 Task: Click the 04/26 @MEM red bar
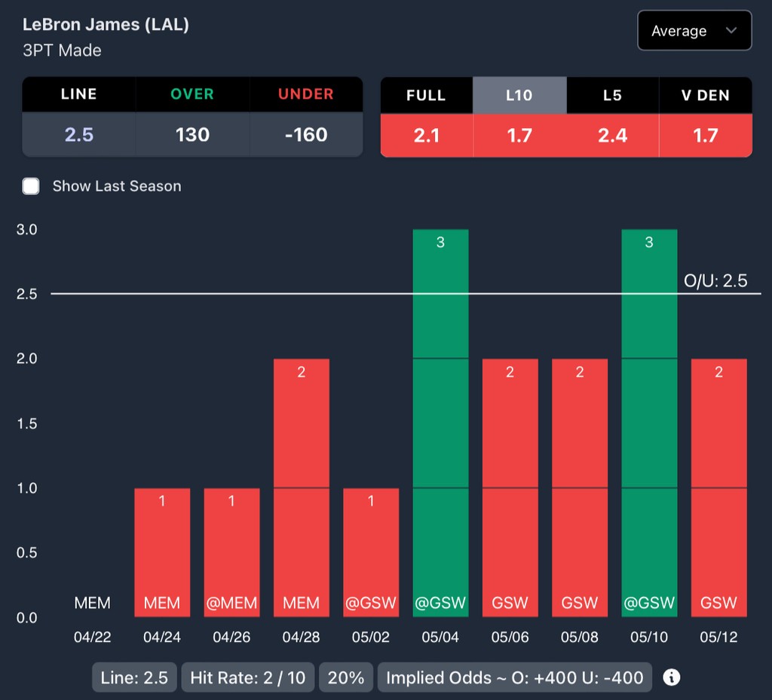231,552
